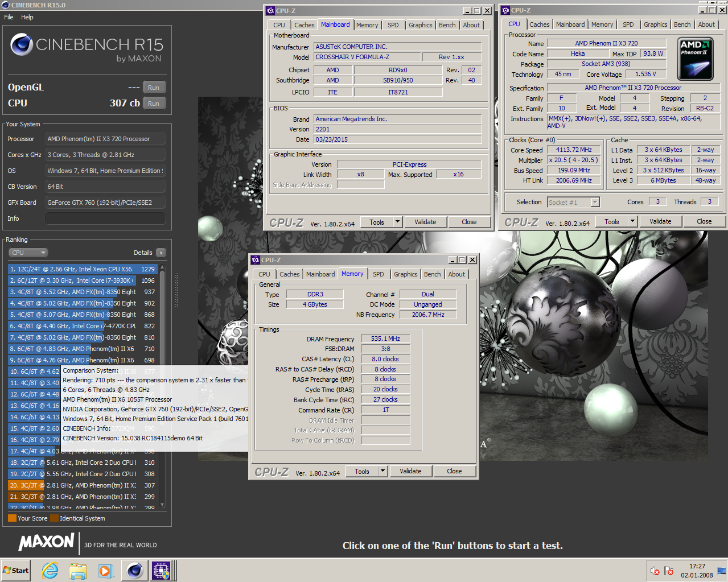Open the Help menu in Cinebench
Image resolution: width=728 pixels, height=582 pixels.
pyautogui.click(x=27, y=17)
